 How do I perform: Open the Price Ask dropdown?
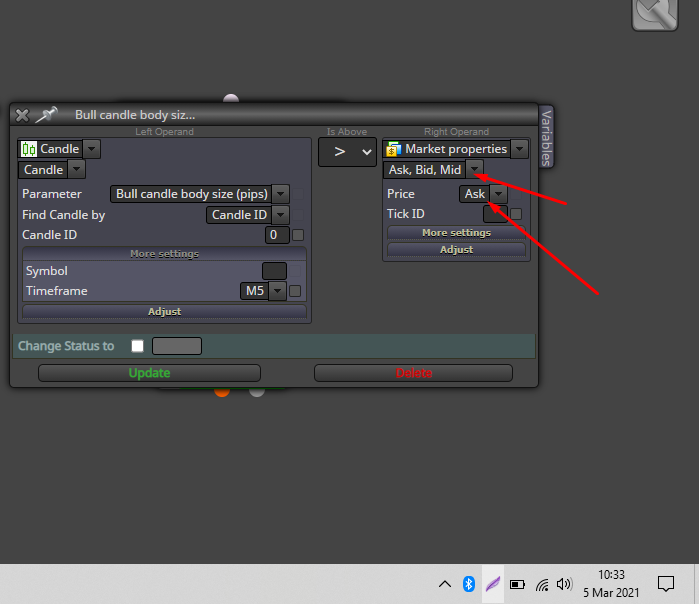pyautogui.click(x=498, y=194)
